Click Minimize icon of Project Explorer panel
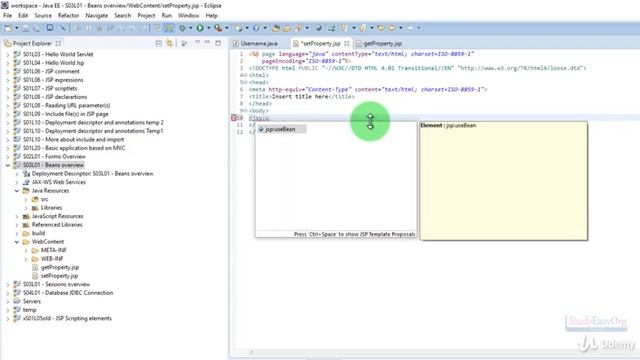 click(207, 42)
